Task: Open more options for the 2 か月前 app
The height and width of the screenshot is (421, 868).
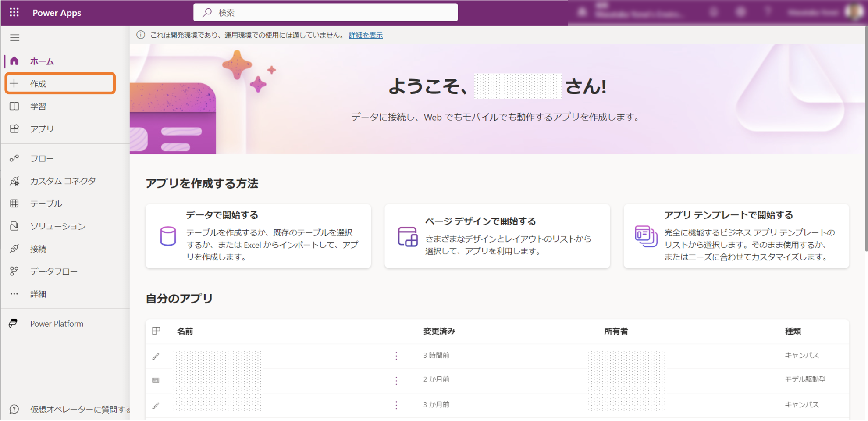Action: coord(396,380)
